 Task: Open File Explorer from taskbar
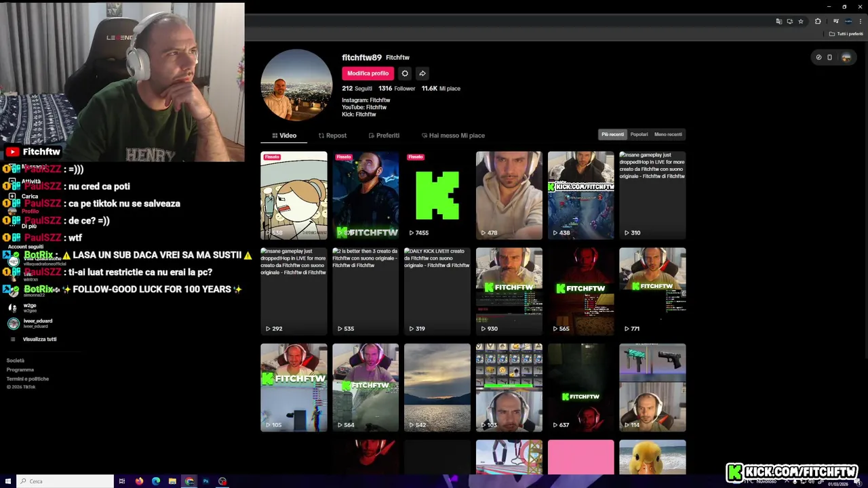click(172, 481)
